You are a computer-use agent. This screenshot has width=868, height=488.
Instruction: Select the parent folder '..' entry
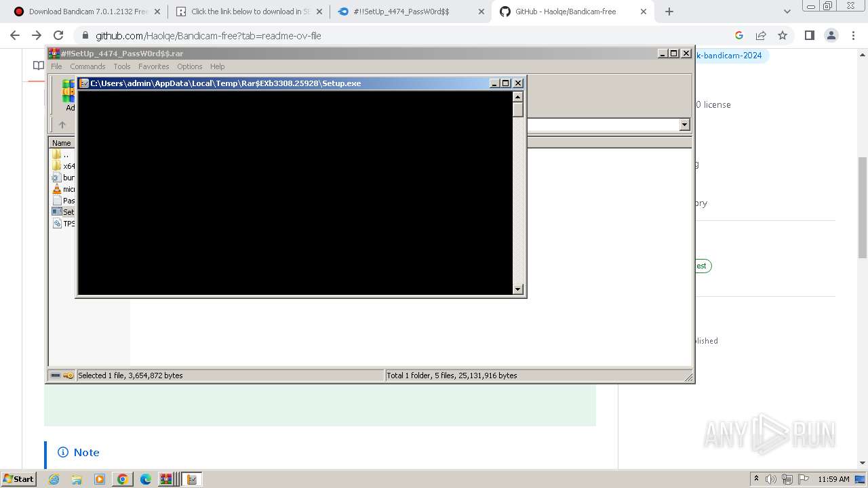tap(62, 155)
